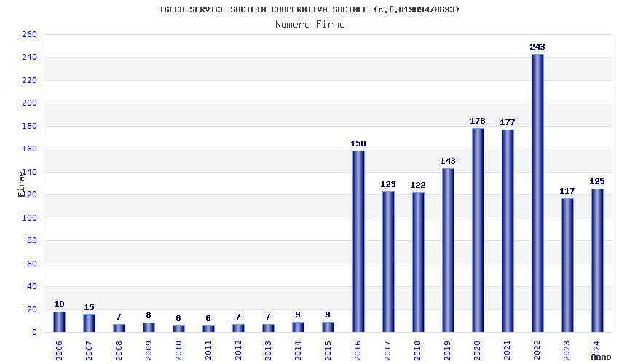Click x-axis year label 2014
This screenshot has width=619, height=364.
click(x=298, y=351)
